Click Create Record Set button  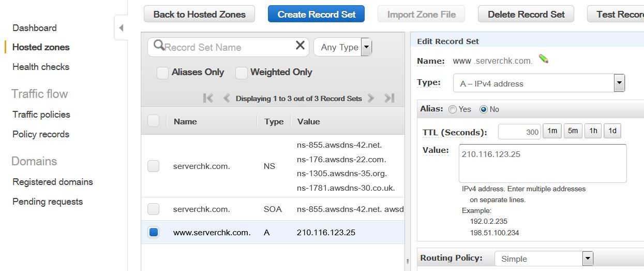pyautogui.click(x=316, y=14)
